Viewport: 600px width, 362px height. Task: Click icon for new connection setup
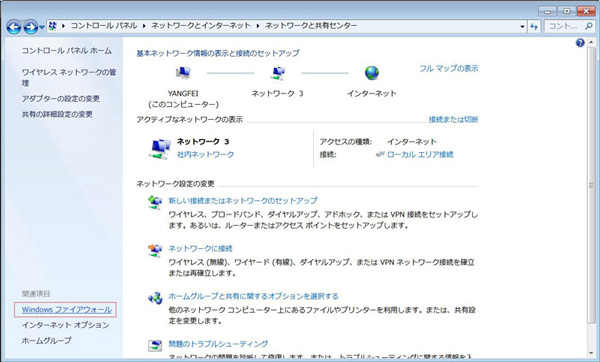155,202
